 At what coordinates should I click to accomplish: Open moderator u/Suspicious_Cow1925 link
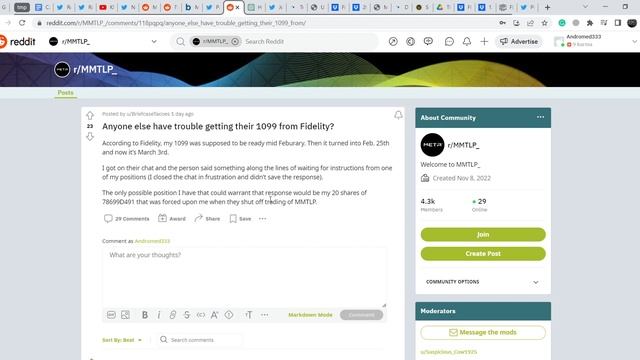[x=449, y=352]
